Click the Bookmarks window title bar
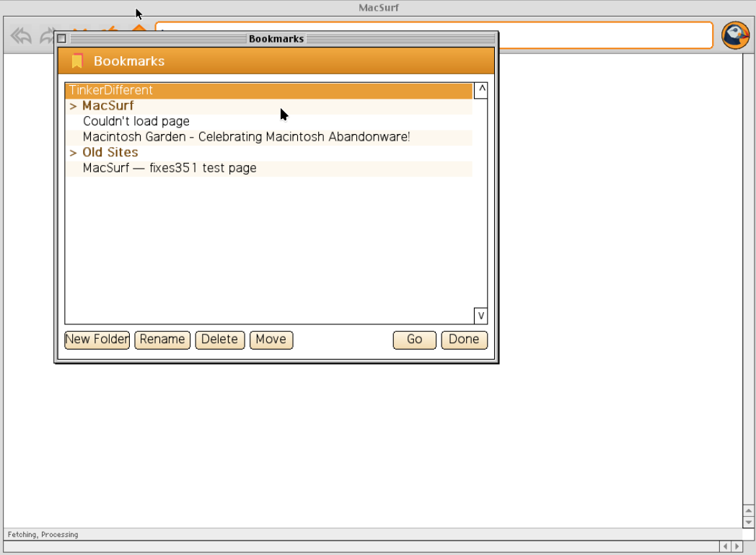 (x=276, y=38)
